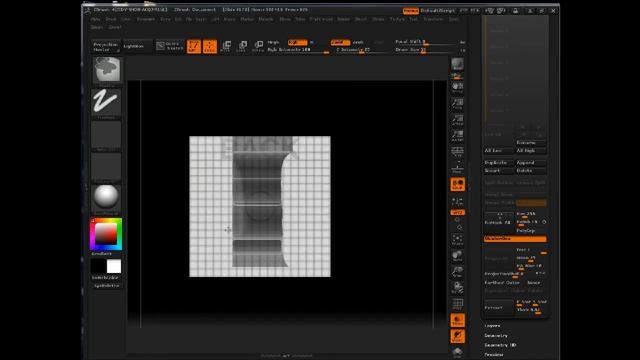Toggle Perspective view icon
640x360 pixels.
point(458,152)
